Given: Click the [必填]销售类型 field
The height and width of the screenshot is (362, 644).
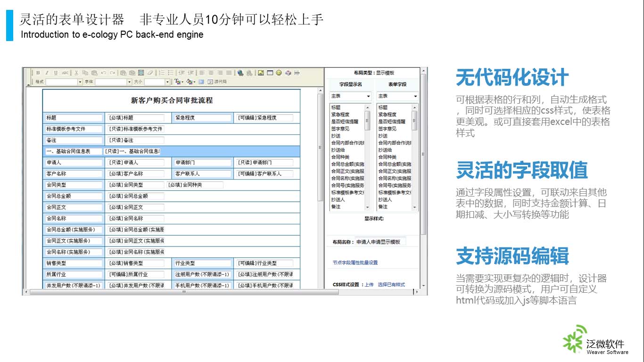Looking at the screenshot, I should pos(135,263).
